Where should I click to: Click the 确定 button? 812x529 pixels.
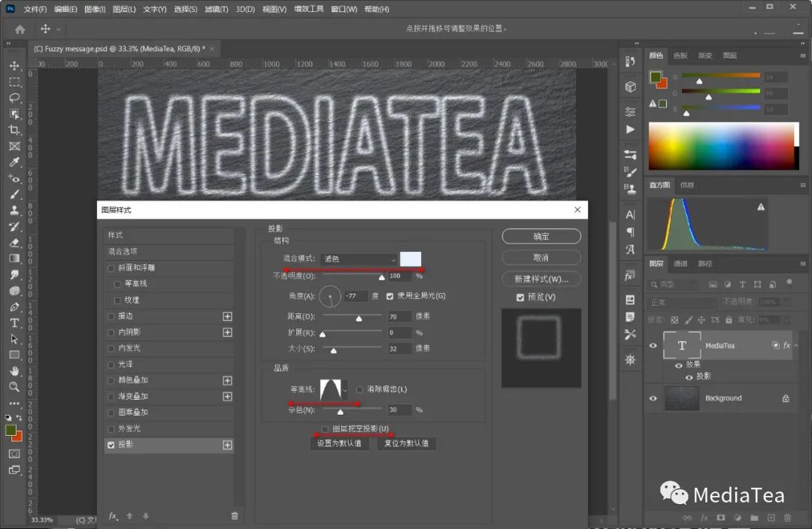pyautogui.click(x=541, y=237)
